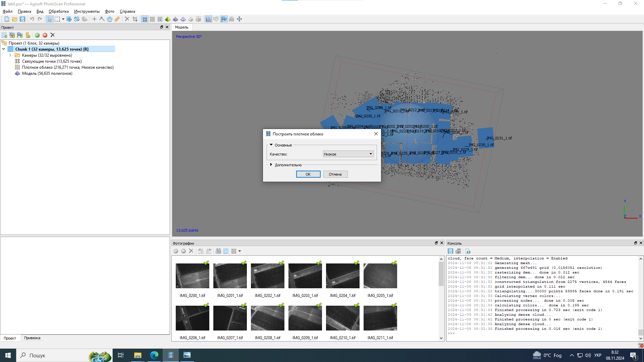Toggle sparse point cloud display
Image resolution: width=644 pixels, height=362 pixels.
pos(145,19)
